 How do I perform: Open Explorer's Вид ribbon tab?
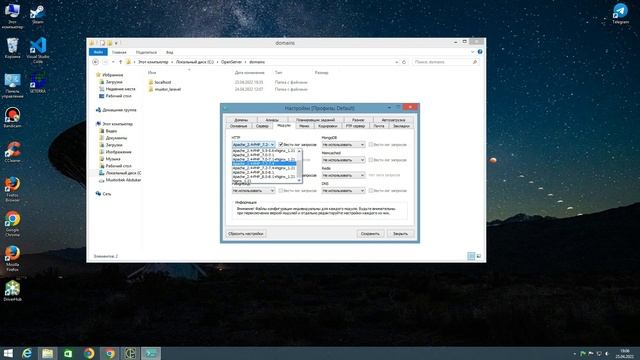169,52
